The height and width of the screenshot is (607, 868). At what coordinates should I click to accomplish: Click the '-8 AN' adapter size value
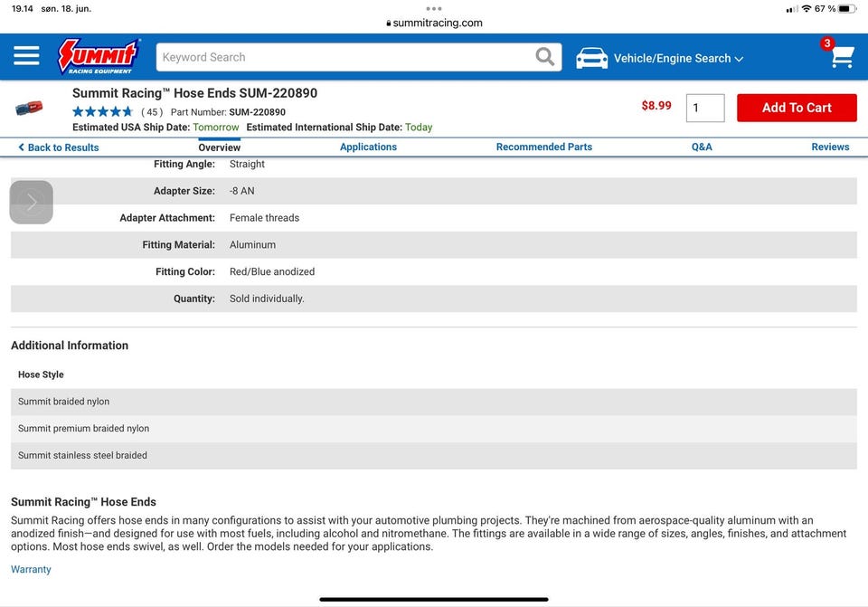pyautogui.click(x=242, y=191)
